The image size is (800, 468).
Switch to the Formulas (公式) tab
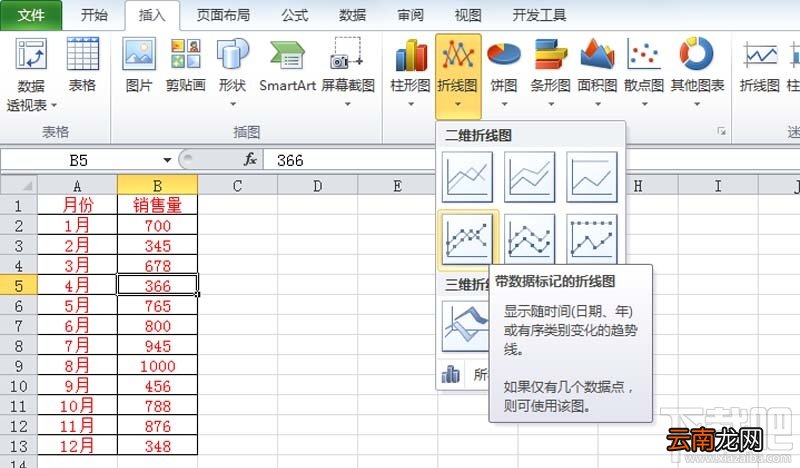[295, 15]
